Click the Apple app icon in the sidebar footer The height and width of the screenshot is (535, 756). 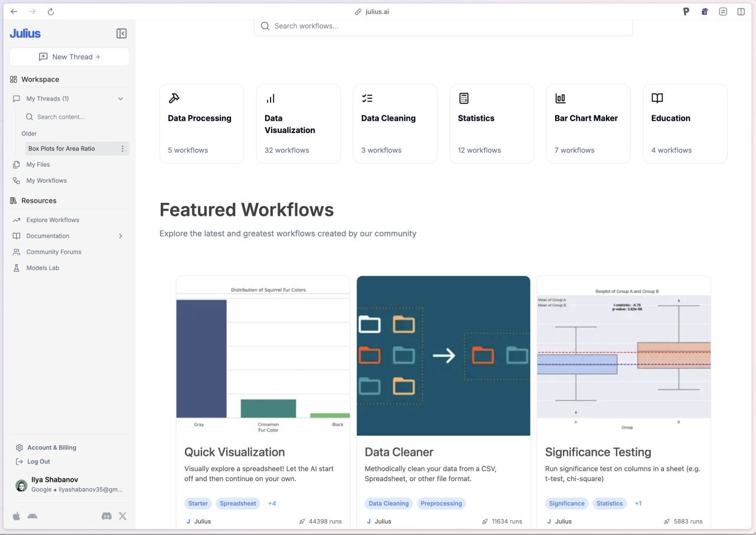(17, 516)
